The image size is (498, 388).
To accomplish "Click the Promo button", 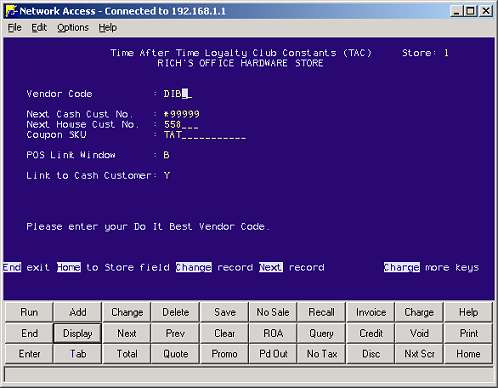I will 225,354.
